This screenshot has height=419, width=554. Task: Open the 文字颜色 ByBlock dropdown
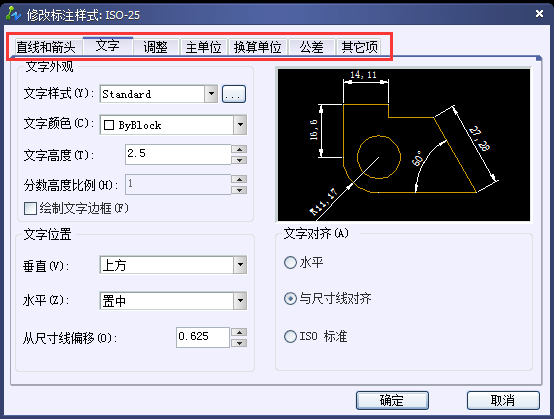pos(240,125)
